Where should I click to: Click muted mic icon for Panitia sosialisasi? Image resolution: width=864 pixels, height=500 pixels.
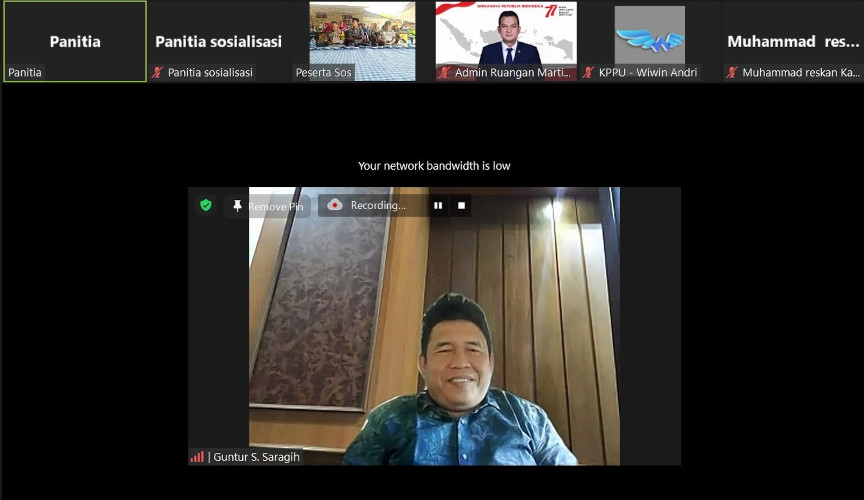(158, 72)
